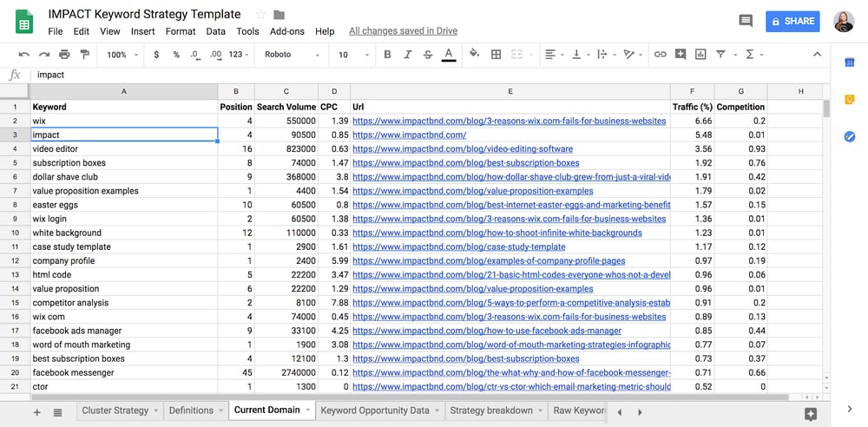Open the Edit menu
The width and height of the screenshot is (868, 427).
click(82, 31)
